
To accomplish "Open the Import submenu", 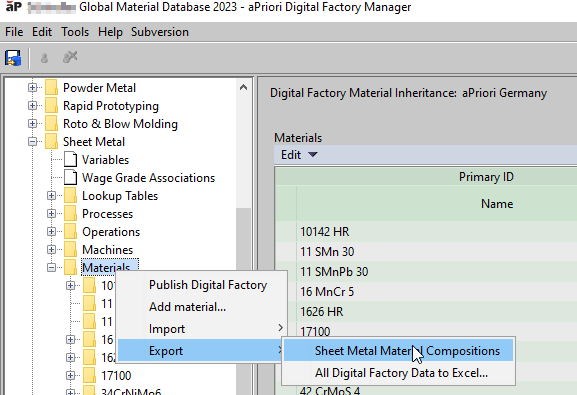I will pos(202,329).
